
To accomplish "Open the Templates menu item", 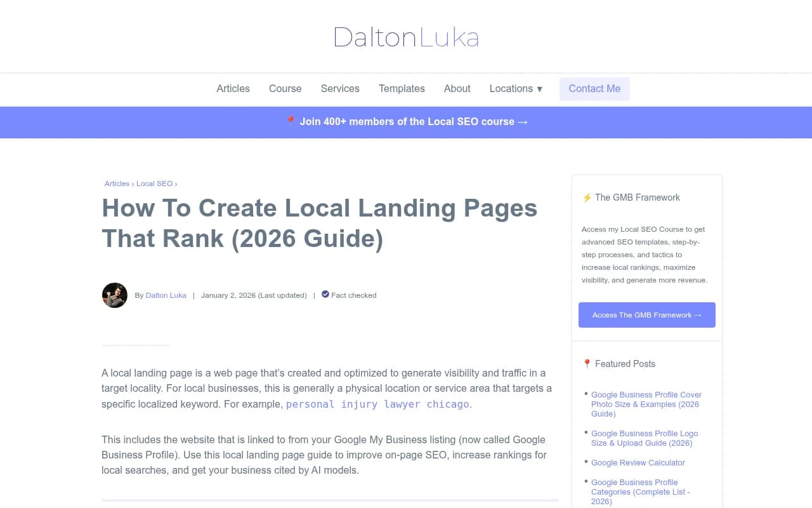I will pos(402,89).
